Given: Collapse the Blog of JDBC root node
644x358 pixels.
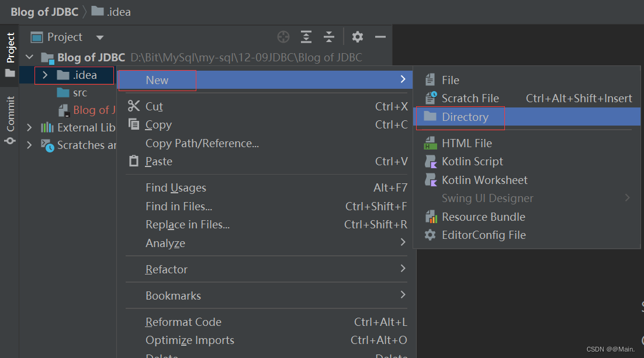Looking at the screenshot, I should point(29,57).
